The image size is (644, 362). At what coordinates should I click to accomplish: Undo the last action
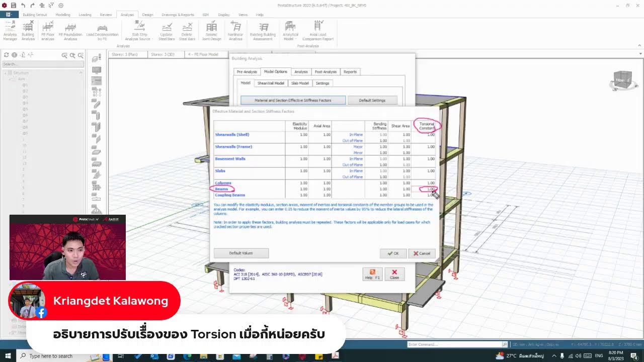[x=23, y=5]
